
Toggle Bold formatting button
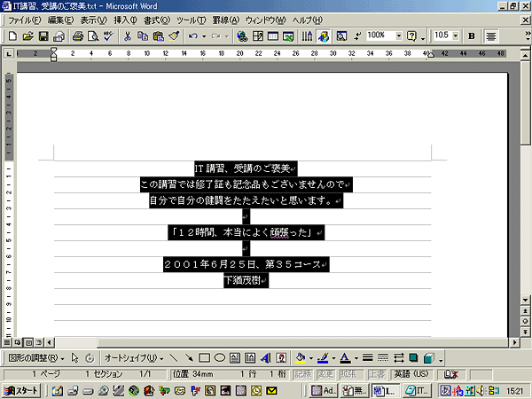coord(471,36)
